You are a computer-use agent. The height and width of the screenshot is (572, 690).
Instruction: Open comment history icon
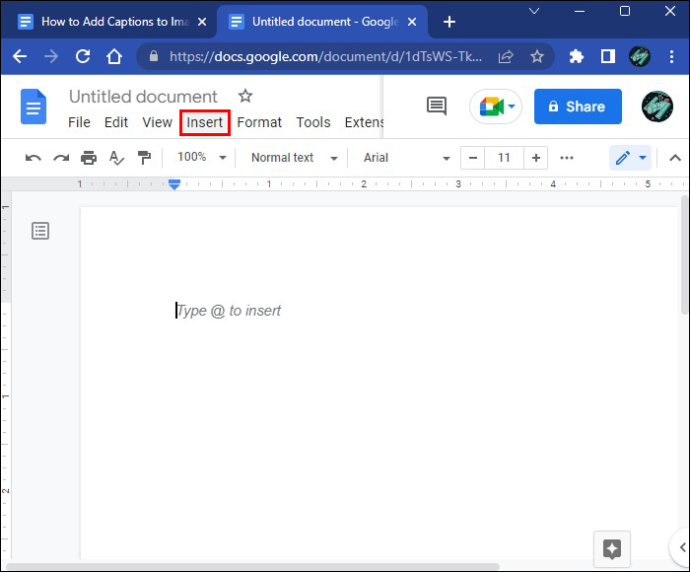pyautogui.click(x=437, y=106)
